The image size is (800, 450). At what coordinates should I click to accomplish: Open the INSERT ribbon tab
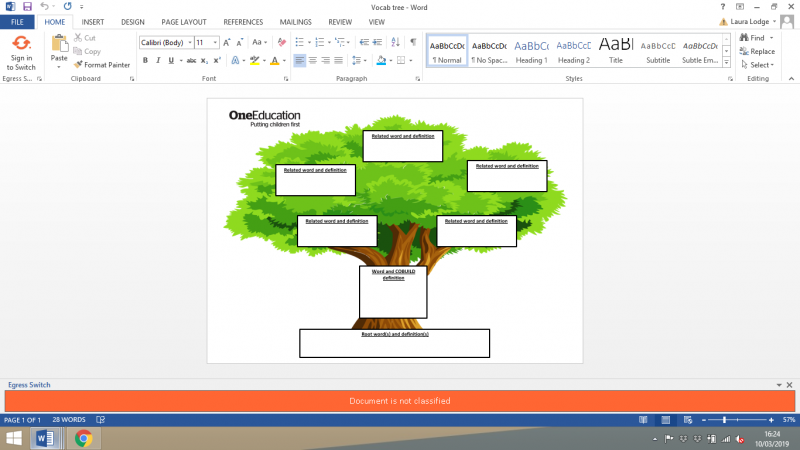[x=92, y=22]
